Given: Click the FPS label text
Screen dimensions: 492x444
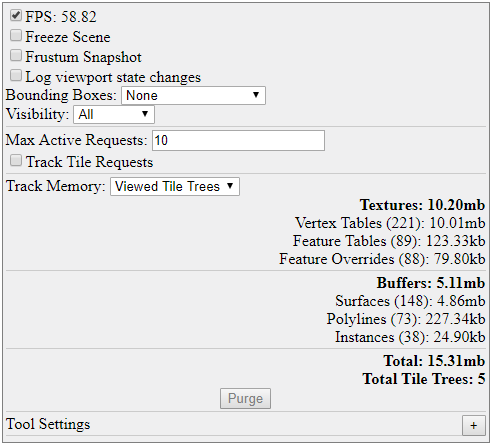Looking at the screenshot, I should [x=61, y=17].
